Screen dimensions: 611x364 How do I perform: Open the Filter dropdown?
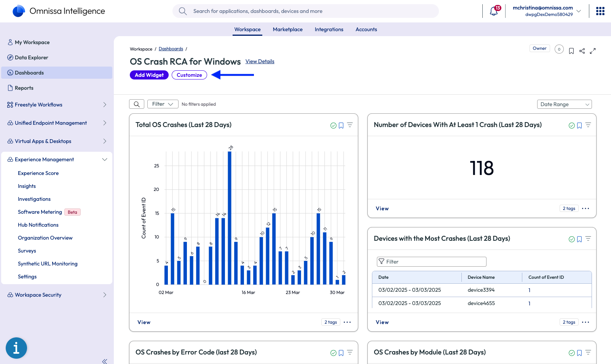[x=163, y=104]
